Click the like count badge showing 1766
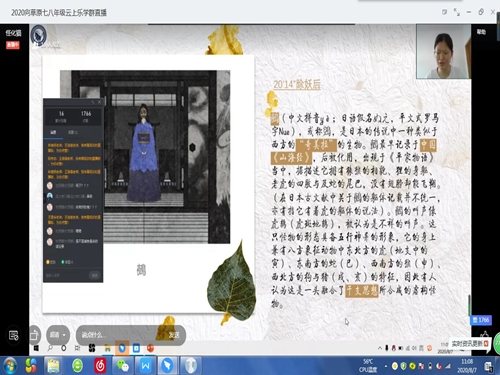The height and width of the screenshot is (375, 500). 481,320
